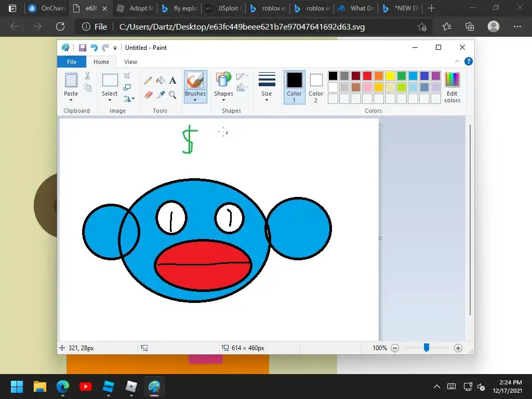Expand the Paste dropdown arrow

click(x=71, y=100)
